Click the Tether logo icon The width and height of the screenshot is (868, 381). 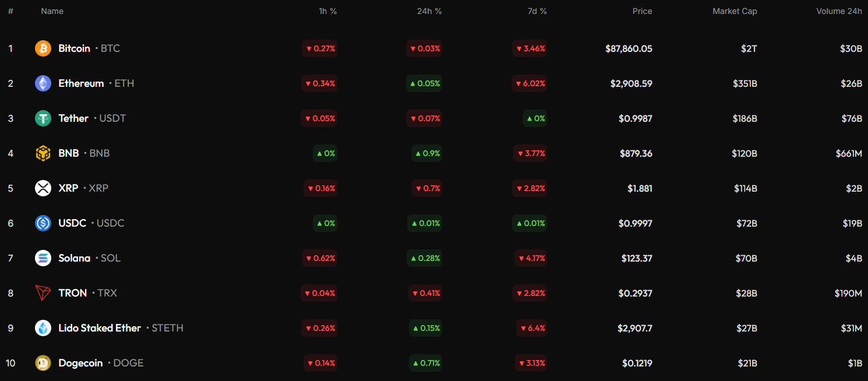tap(43, 118)
